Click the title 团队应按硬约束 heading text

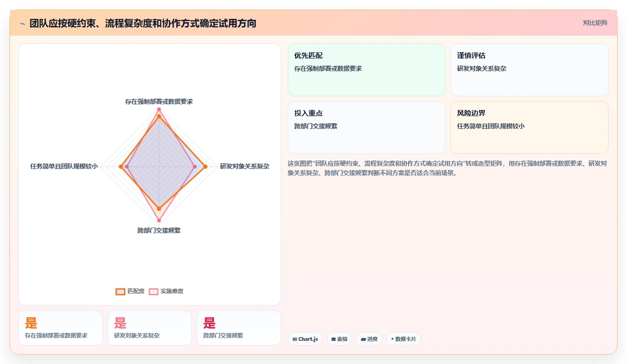[143, 23]
